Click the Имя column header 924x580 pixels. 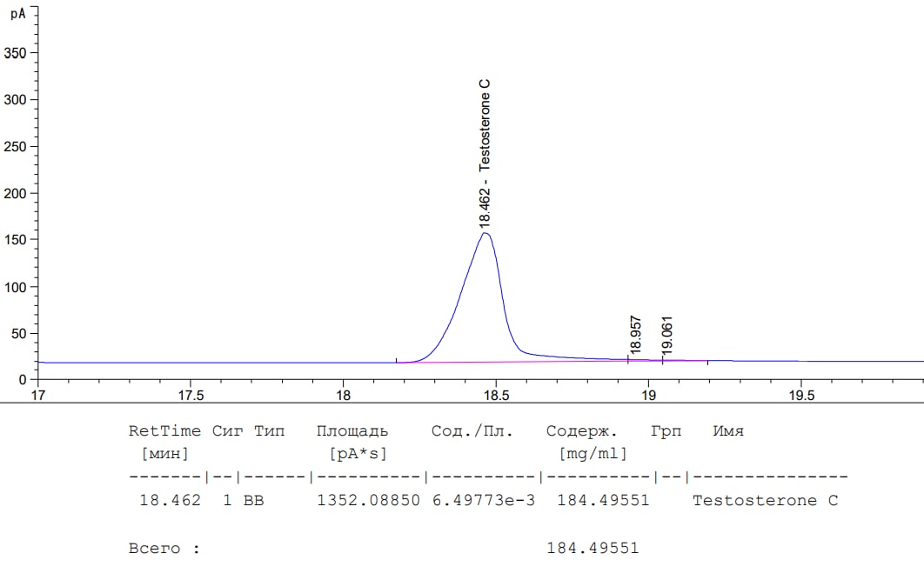click(728, 430)
